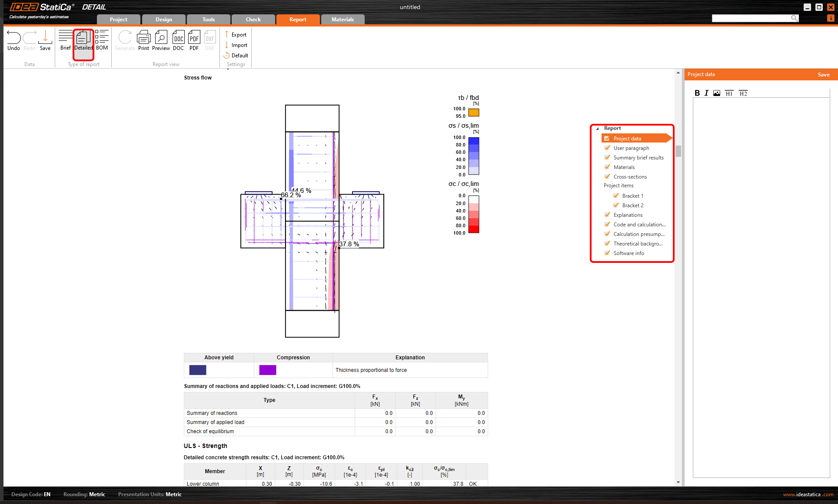Viewport: 838px width, 504px height.
Task: Collapse the Report tree expander
Action: [598, 129]
